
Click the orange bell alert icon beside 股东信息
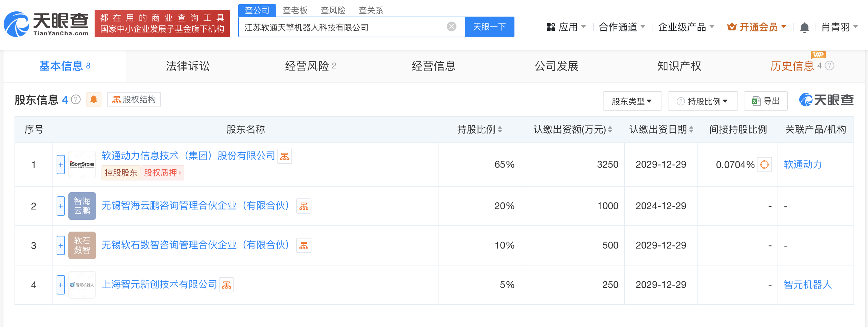(94, 100)
